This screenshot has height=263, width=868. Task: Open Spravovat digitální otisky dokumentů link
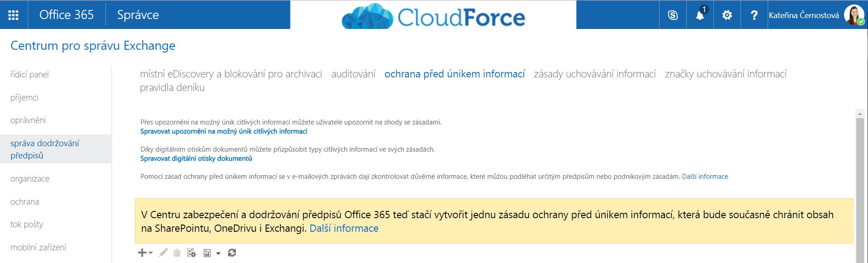pos(196,158)
